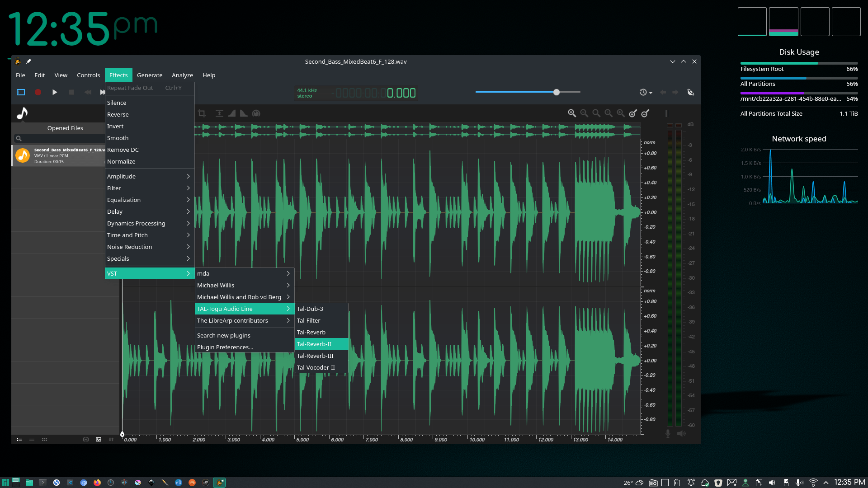Click the red Record button
The width and height of the screenshot is (868, 488).
(38, 92)
